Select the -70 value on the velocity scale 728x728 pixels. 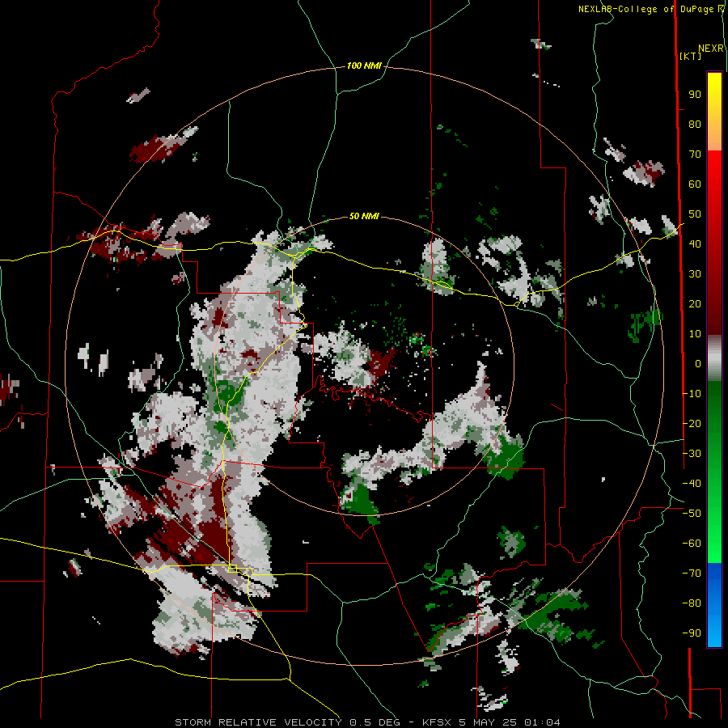692,574
